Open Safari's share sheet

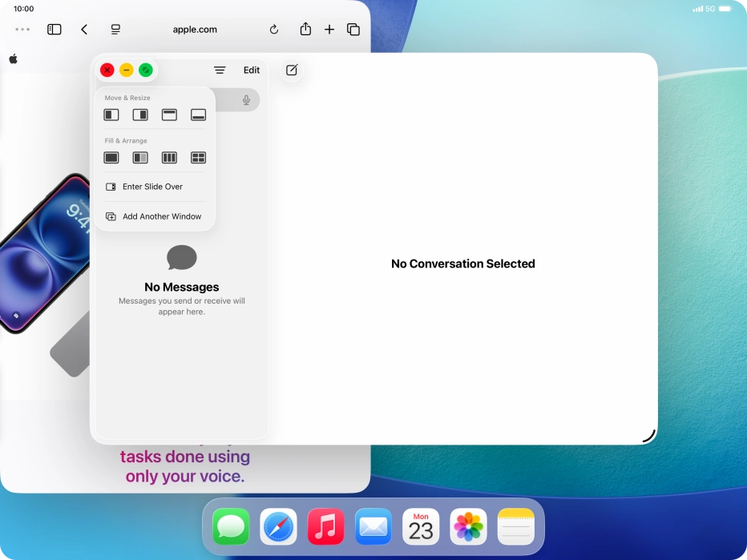(305, 29)
